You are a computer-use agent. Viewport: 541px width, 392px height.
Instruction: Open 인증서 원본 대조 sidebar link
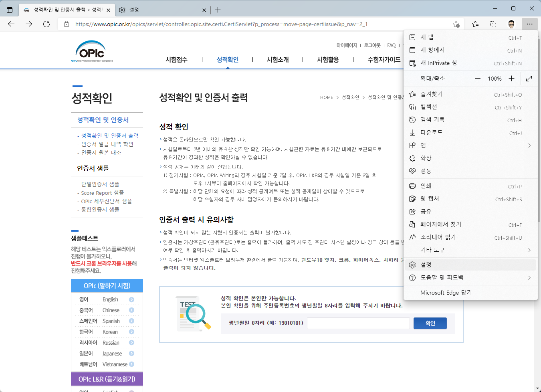(101, 153)
